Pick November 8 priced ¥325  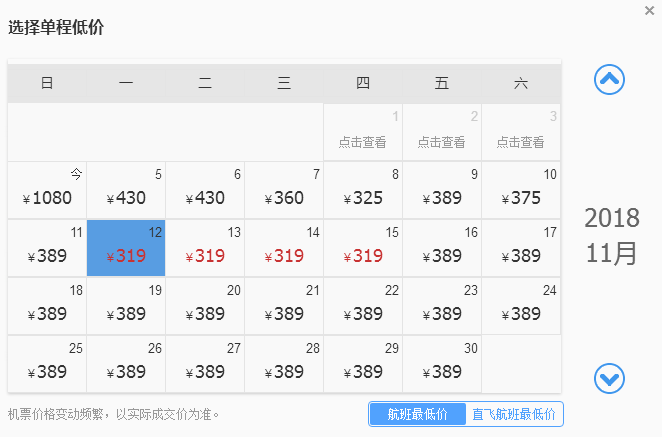point(363,190)
